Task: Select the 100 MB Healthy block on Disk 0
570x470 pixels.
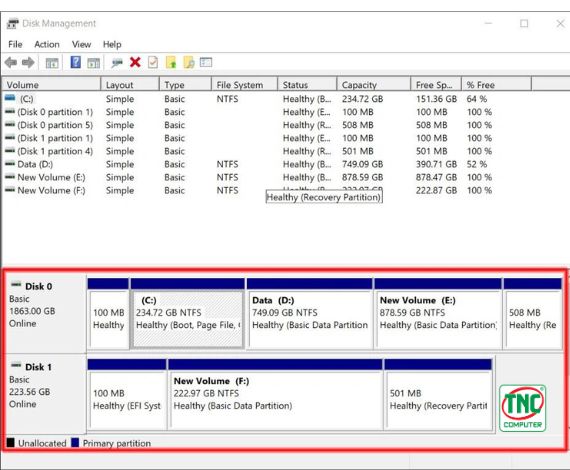Action: point(108,313)
